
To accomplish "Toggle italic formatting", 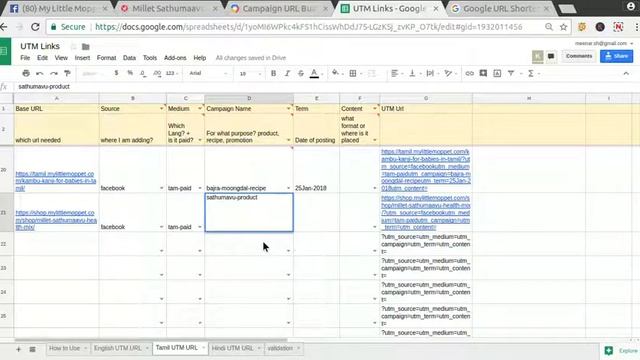I will click(287, 73).
